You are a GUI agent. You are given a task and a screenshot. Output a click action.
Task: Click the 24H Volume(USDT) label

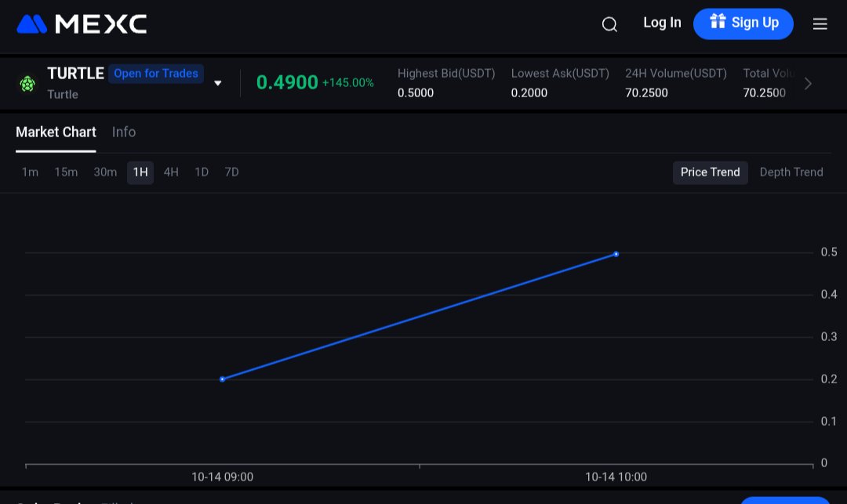coord(676,74)
